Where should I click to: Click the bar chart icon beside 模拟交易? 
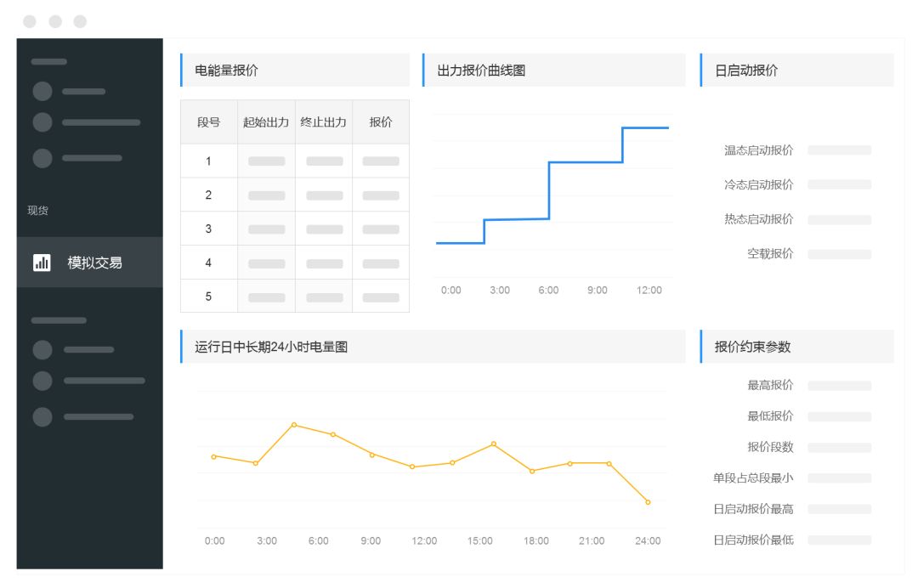click(42, 263)
